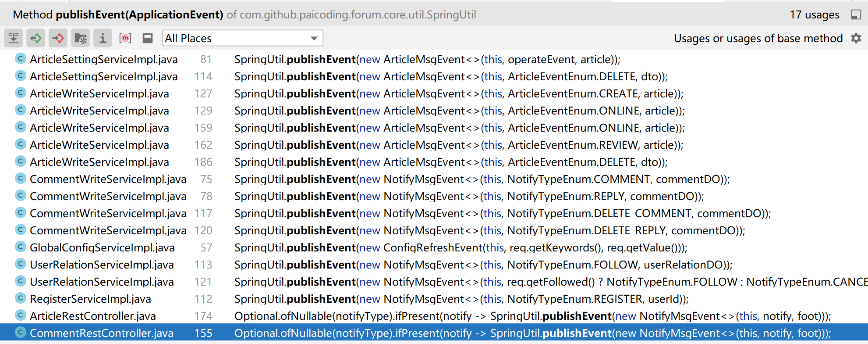The height and width of the screenshot is (344, 868).
Task: Click the class icon beside GlobalConfigServiceImpl.java
Action: pyautogui.click(x=20, y=247)
